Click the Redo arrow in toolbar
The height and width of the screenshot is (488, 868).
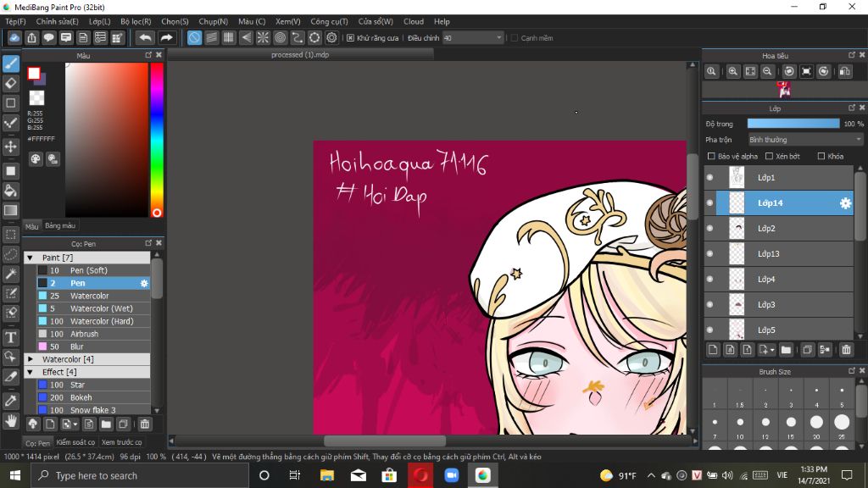(x=166, y=37)
